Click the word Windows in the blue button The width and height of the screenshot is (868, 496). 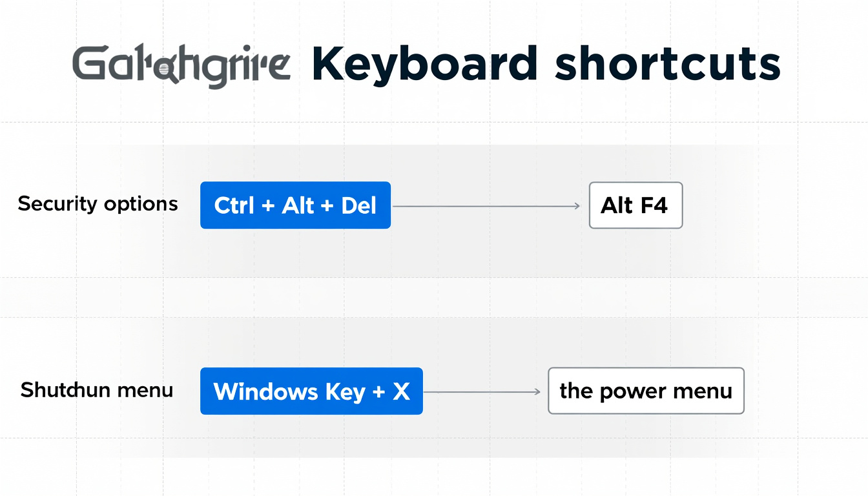256,391
